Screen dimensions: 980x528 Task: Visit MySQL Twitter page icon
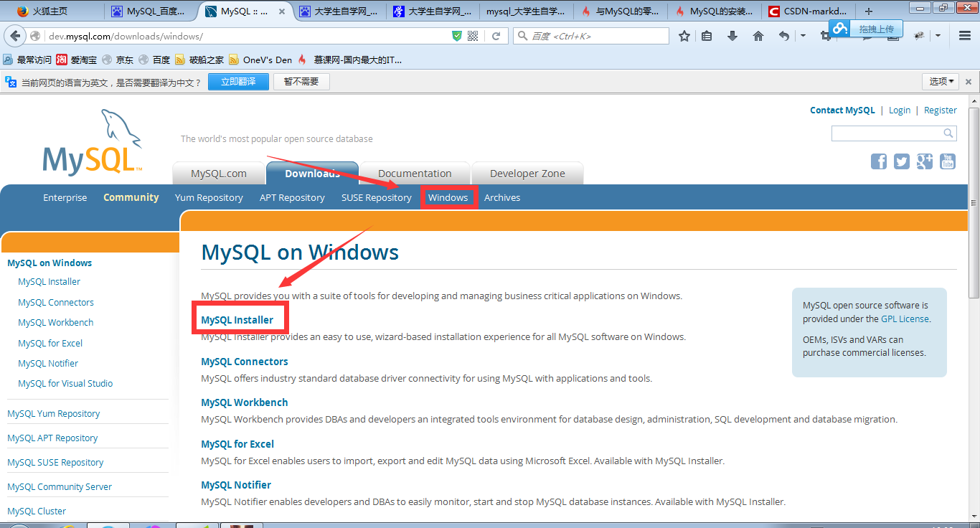[902, 161]
